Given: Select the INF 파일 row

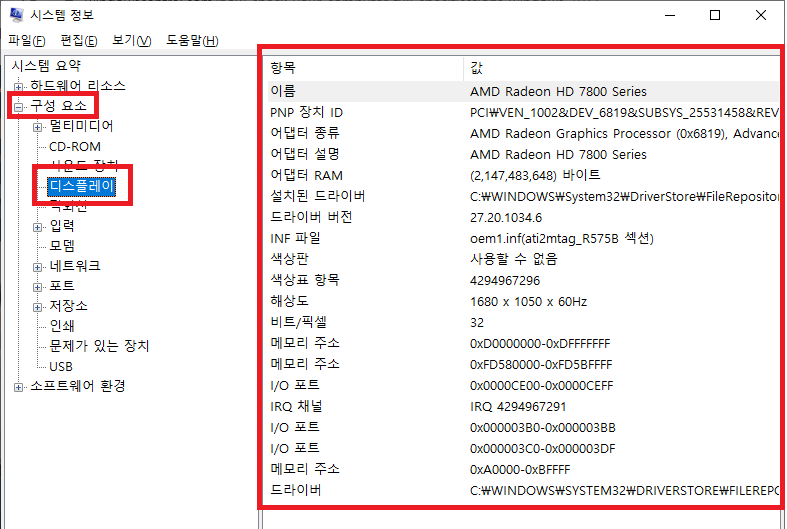Looking at the screenshot, I should click(523, 238).
